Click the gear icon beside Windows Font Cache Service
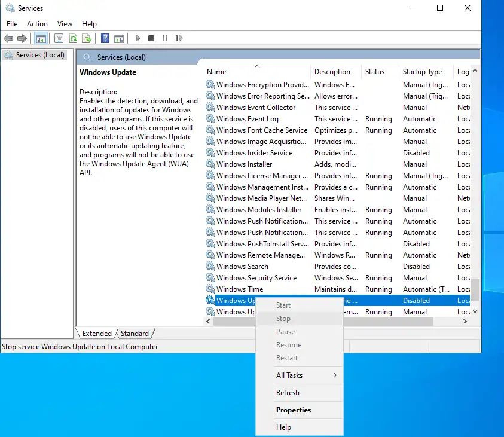 tap(210, 130)
